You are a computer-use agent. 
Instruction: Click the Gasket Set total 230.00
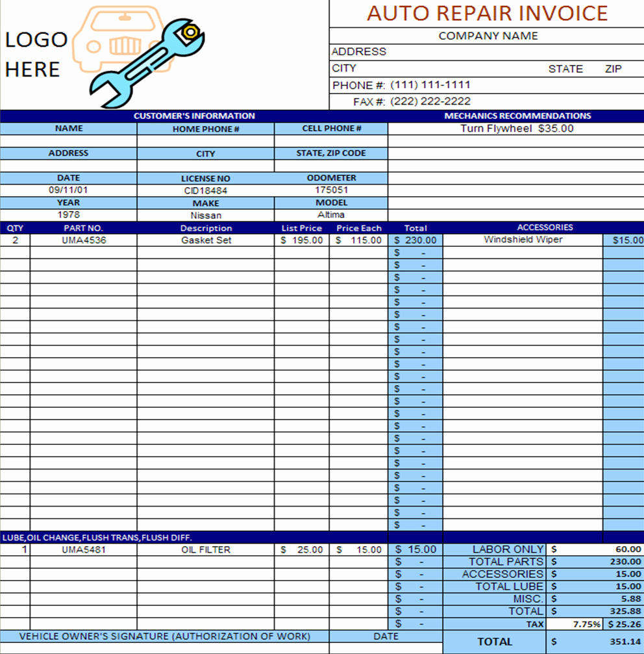click(x=415, y=240)
